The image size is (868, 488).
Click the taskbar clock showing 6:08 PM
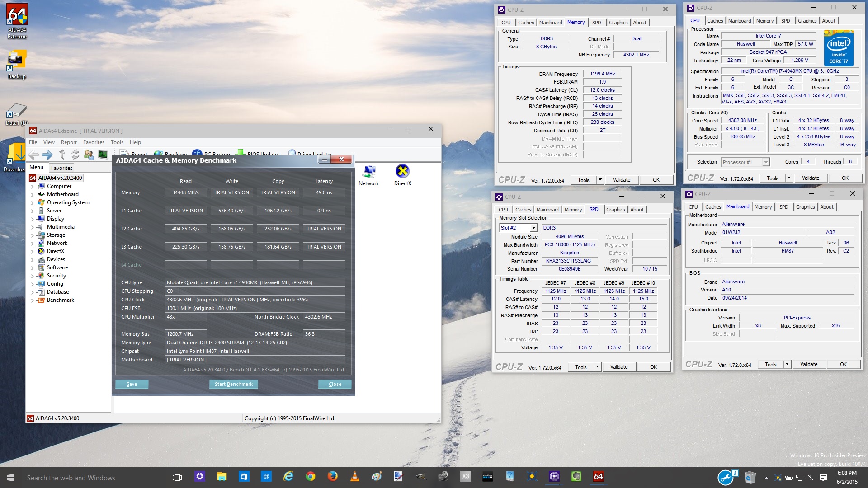pyautogui.click(x=847, y=478)
